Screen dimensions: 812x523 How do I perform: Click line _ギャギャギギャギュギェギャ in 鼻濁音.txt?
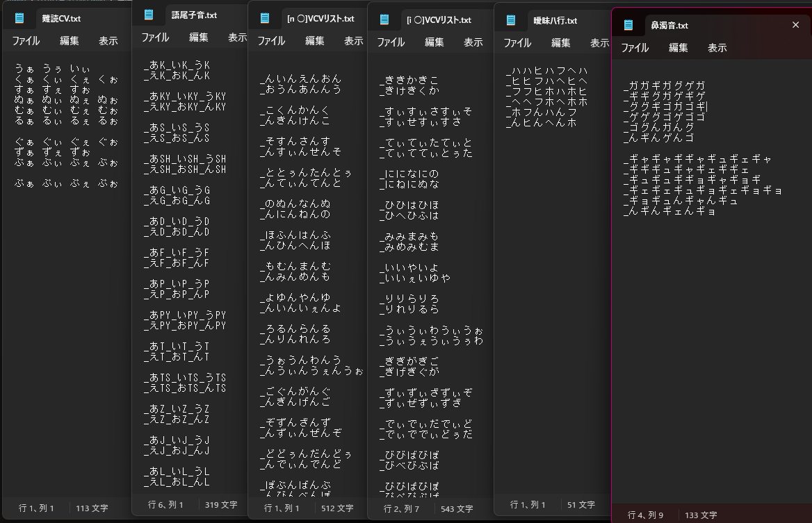[x=697, y=159]
